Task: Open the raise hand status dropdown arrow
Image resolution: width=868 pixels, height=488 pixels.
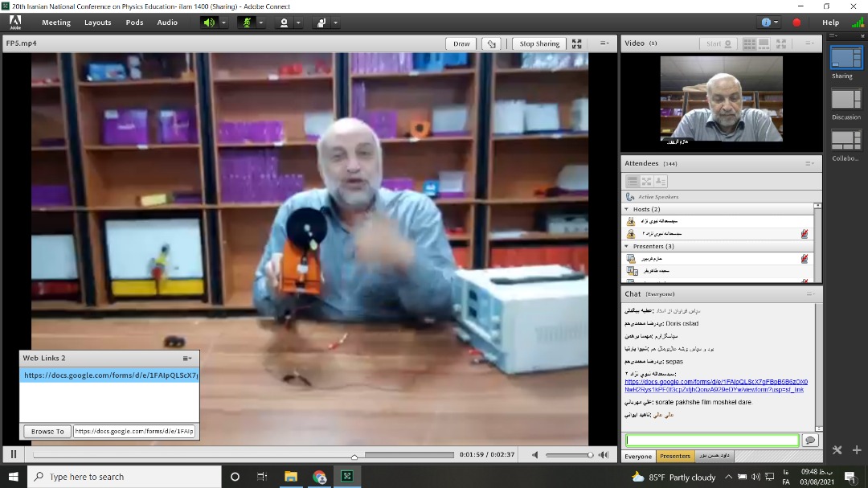Action: [x=336, y=23]
